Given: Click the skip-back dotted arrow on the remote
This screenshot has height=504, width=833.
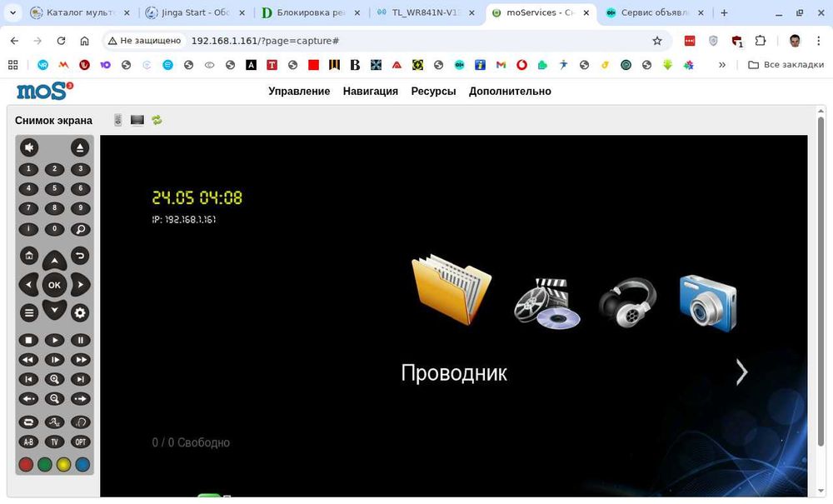Looking at the screenshot, I should click(28, 399).
